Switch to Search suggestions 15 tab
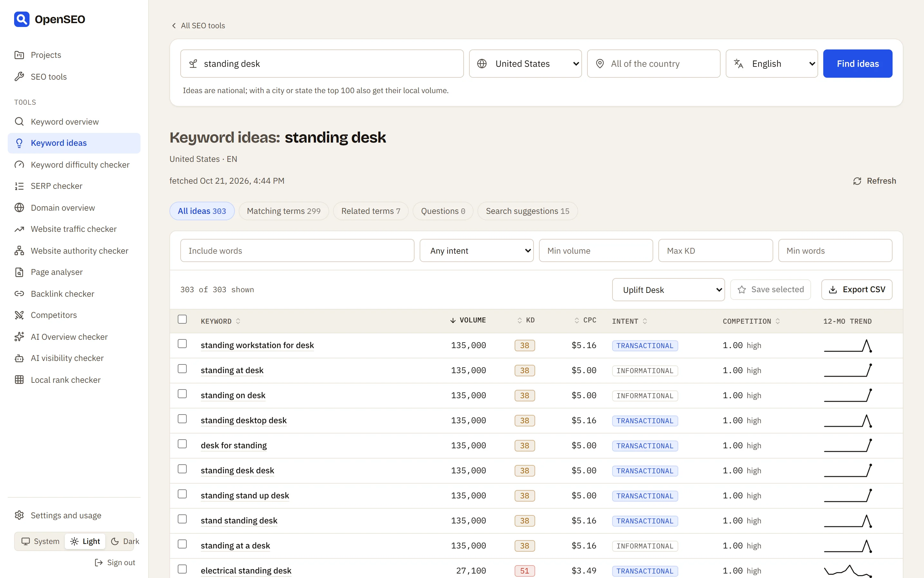 [x=527, y=211]
